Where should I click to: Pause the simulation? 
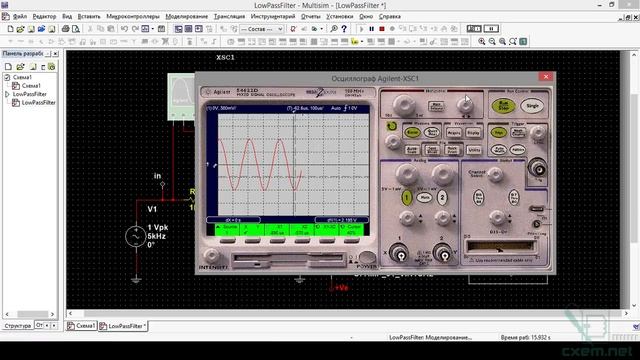[371, 29]
